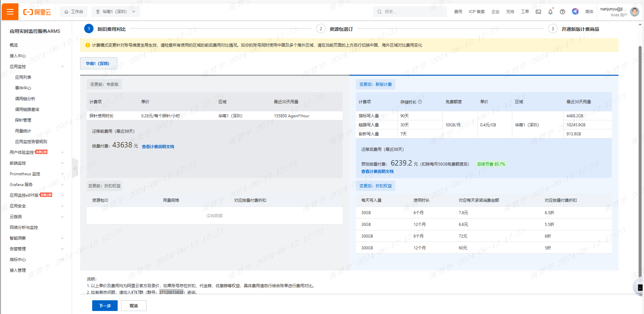Select DingTalk group number 37120013838
Screen dimensions: 644x314
pyautogui.click(x=171, y=292)
